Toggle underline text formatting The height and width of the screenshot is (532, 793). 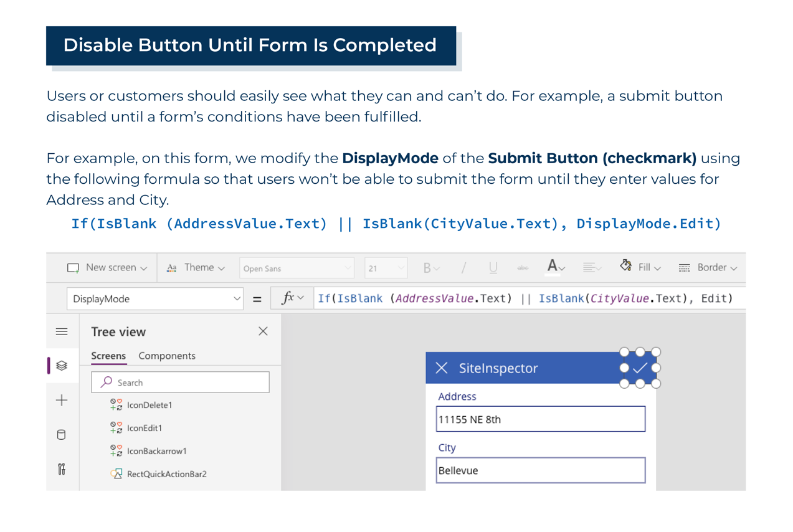(x=493, y=268)
